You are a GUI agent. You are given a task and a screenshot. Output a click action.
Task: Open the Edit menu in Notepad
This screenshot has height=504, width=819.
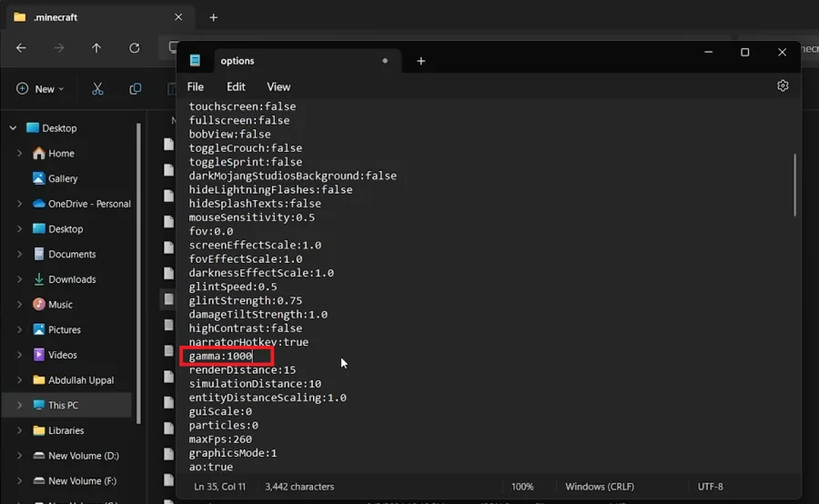pos(236,86)
